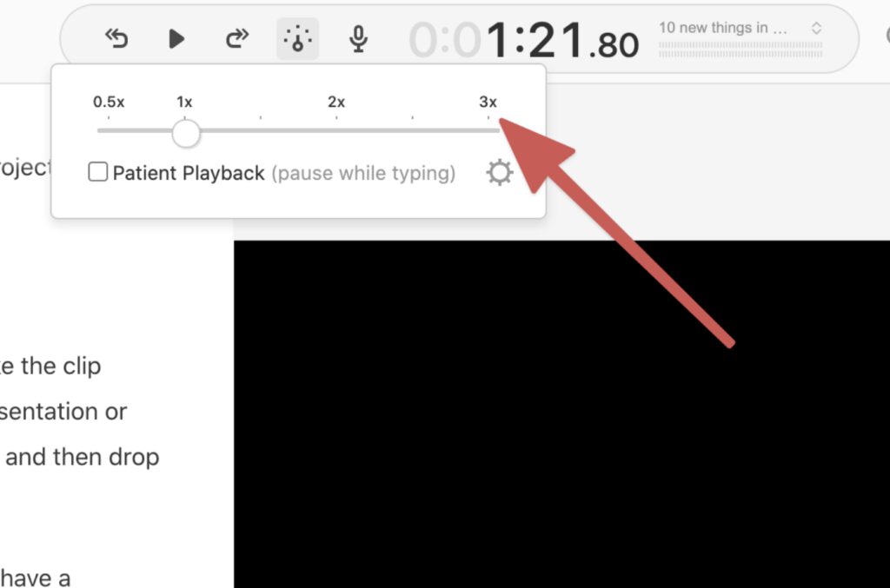Toggle the playback speed control icon
The image size is (890, 588).
297,38
